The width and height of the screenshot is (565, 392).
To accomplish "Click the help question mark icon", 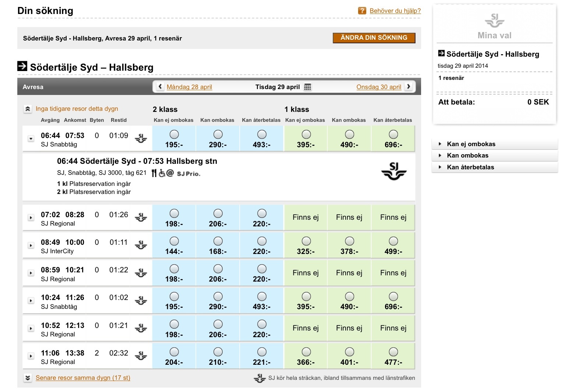I will [x=362, y=11].
